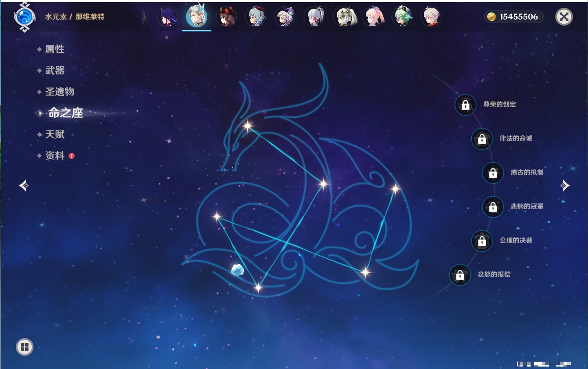Select the locked 律法的命诫 constellation icon
Viewport: 588px width, 369px height.
tap(482, 139)
